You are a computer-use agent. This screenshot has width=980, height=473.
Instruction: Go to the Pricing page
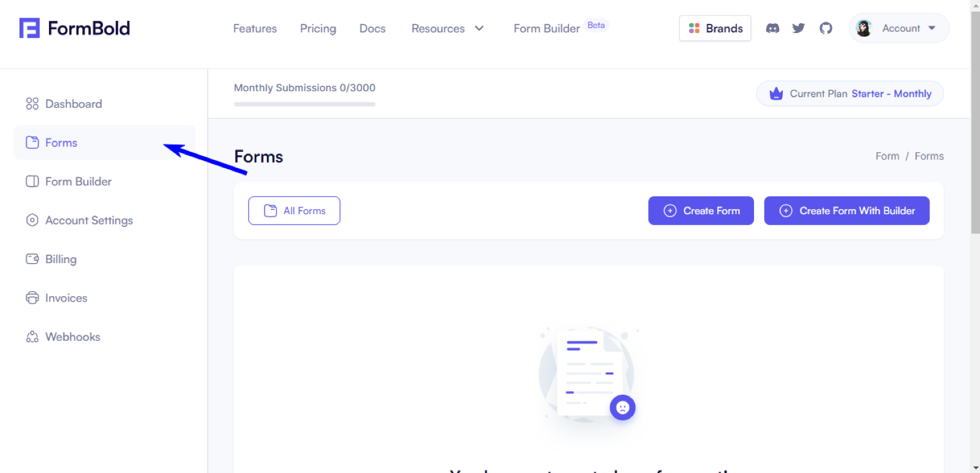coord(318,29)
